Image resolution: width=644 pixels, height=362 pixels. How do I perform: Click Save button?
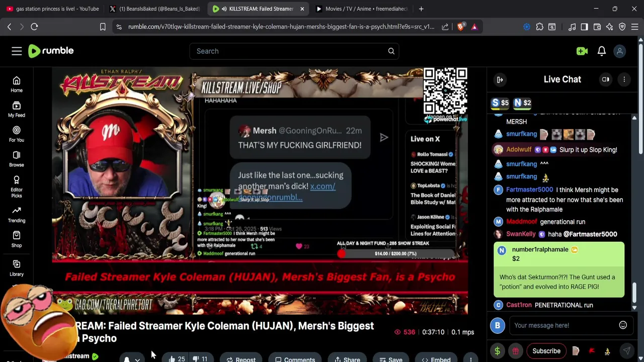pyautogui.click(x=390, y=359)
